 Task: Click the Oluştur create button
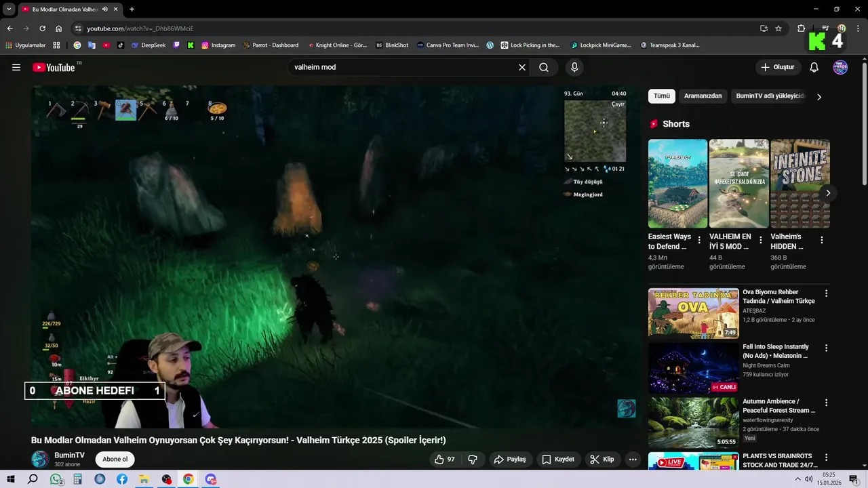pyautogui.click(x=777, y=67)
